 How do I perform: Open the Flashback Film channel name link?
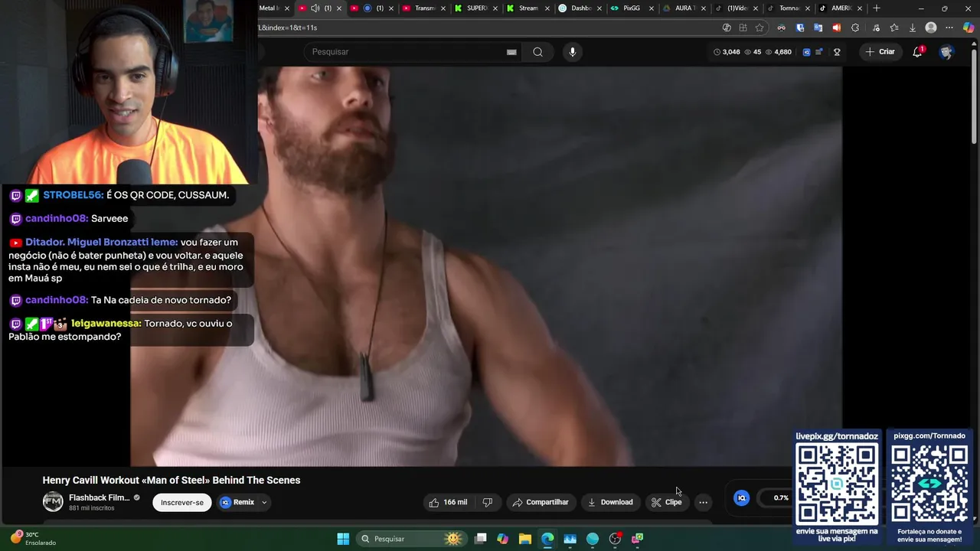100,497
